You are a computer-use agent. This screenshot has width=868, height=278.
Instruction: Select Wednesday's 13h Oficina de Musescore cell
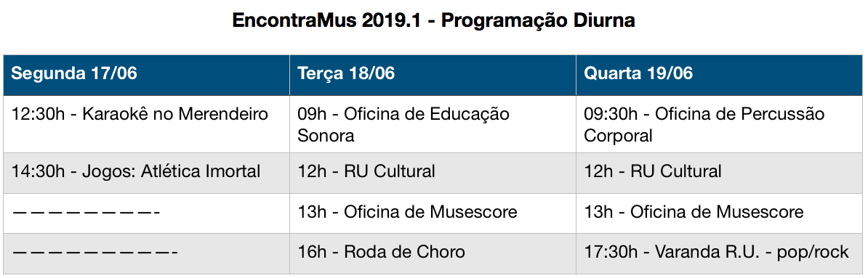(720, 213)
